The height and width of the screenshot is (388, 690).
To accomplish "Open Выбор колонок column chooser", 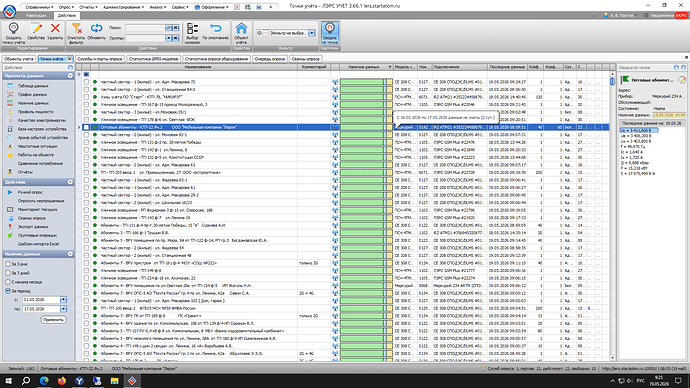I will [192, 33].
